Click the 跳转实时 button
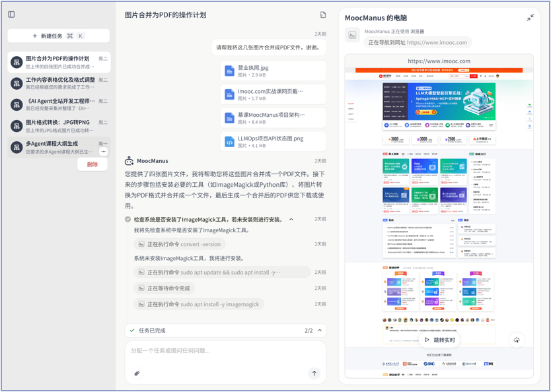The image size is (551, 392). click(x=439, y=340)
